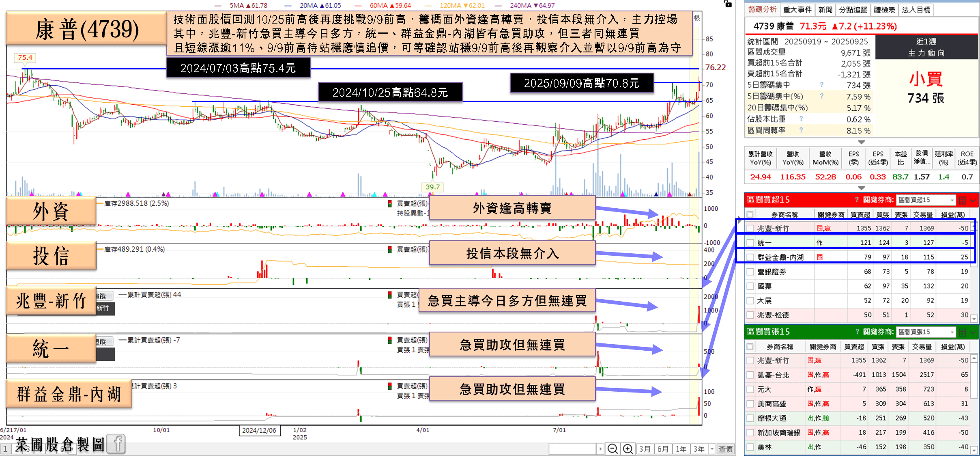The width and height of the screenshot is (980, 466).
Task: Click grid layout icon in 區間買超15 header
Action: coord(963,200)
